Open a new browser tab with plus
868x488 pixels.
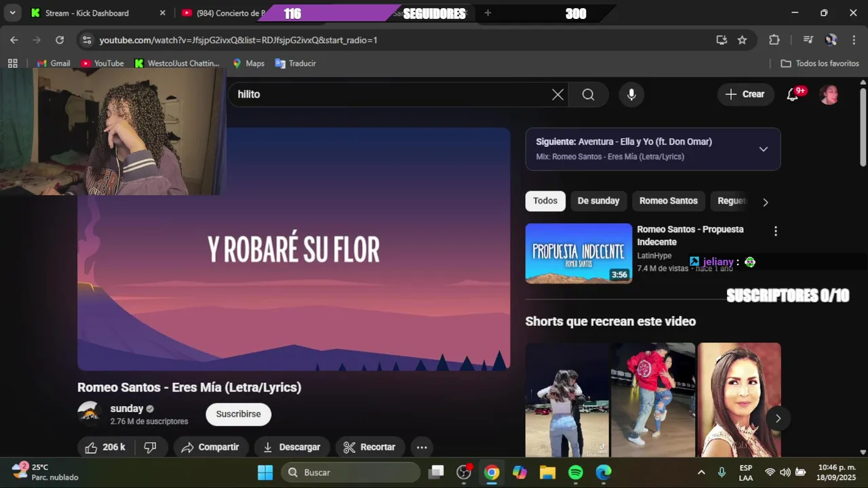point(488,13)
